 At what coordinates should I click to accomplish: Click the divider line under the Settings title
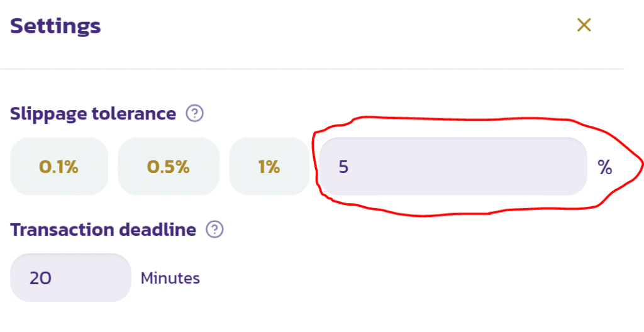tap(312, 69)
